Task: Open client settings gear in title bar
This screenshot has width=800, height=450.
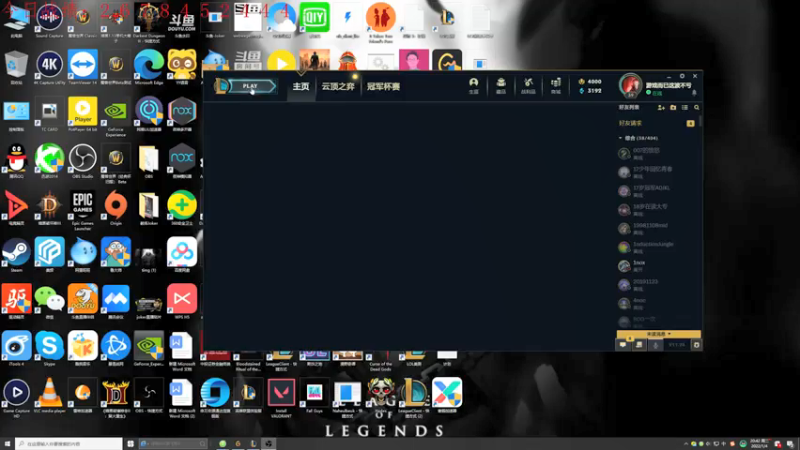Action: coord(682,76)
